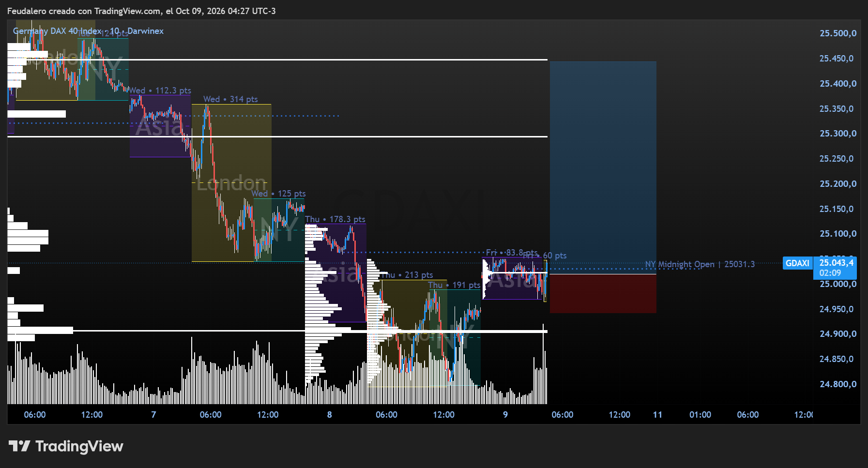
Task: Click the TradingView logo icon
Action: 19,446
